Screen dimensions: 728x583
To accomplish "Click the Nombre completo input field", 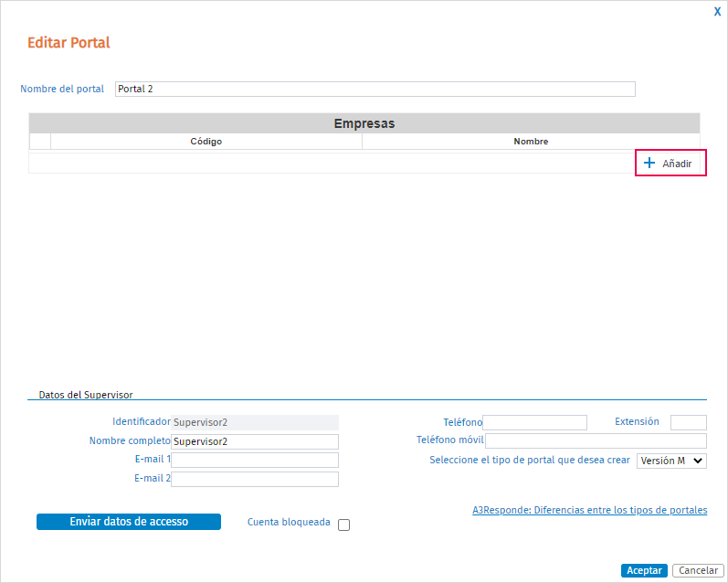I will coord(255,441).
